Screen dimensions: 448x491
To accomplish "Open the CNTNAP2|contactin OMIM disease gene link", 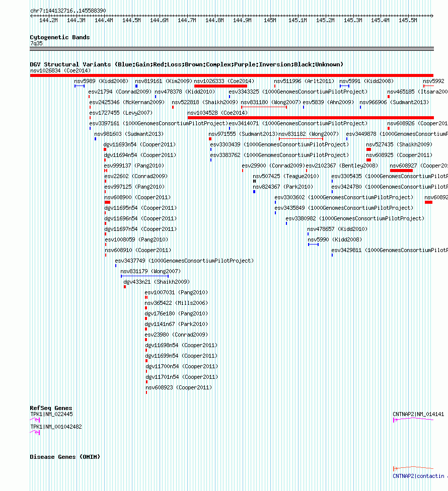I will (420, 476).
